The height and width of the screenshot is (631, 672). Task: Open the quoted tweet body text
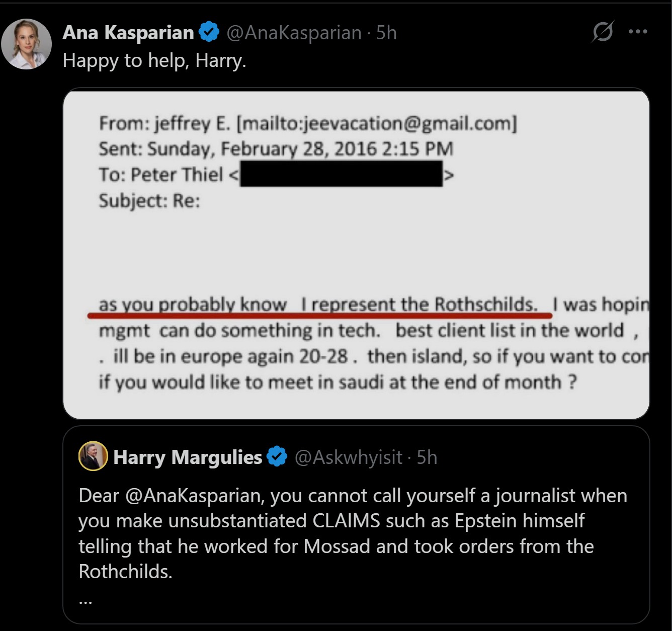[352, 533]
